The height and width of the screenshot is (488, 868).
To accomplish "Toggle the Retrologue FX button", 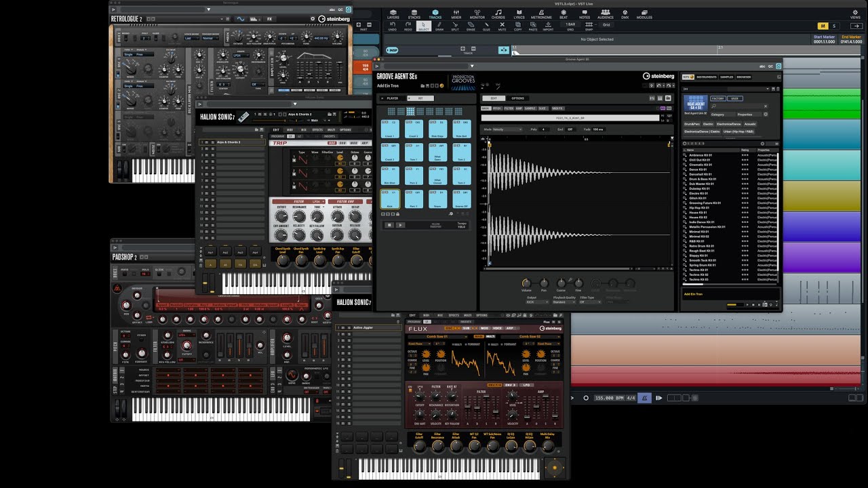I will [270, 19].
